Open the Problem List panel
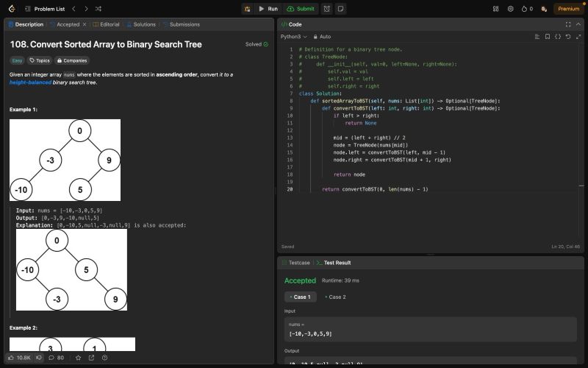 pyautogui.click(x=45, y=9)
